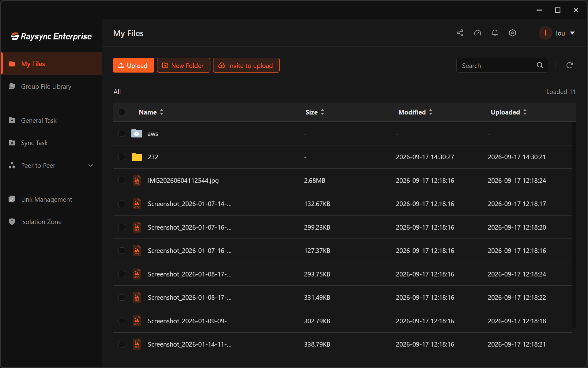Click the New Folder button
Image resolution: width=588 pixels, height=368 pixels.
[x=183, y=65]
